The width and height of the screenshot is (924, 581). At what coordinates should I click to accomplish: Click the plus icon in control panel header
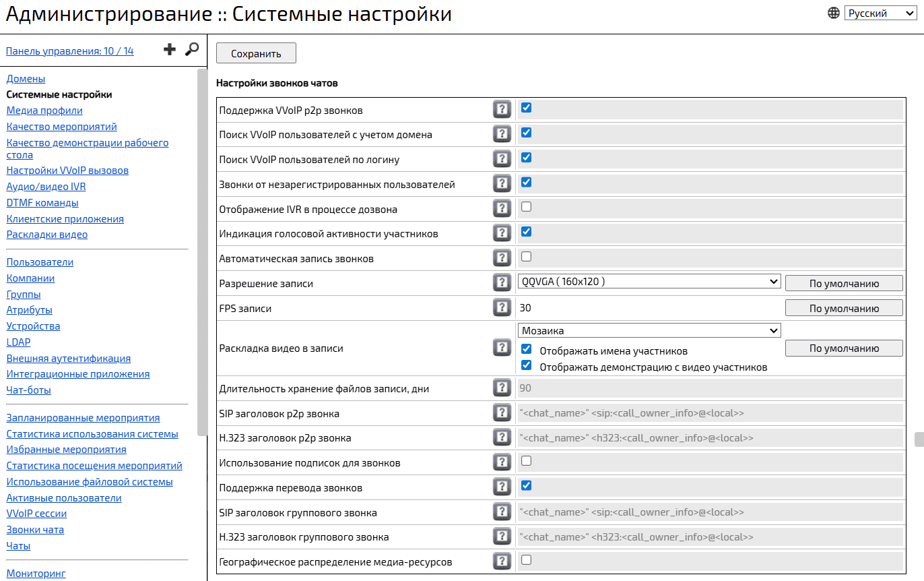pos(170,49)
